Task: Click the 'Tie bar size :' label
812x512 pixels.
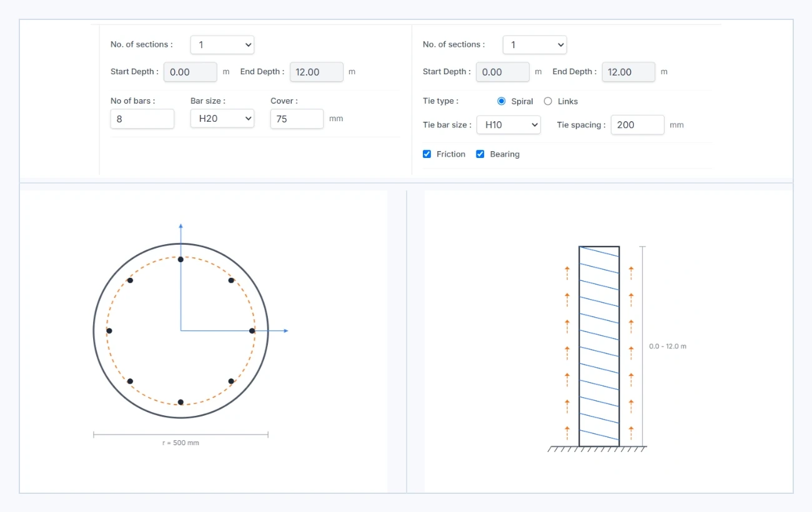Action: (447, 125)
